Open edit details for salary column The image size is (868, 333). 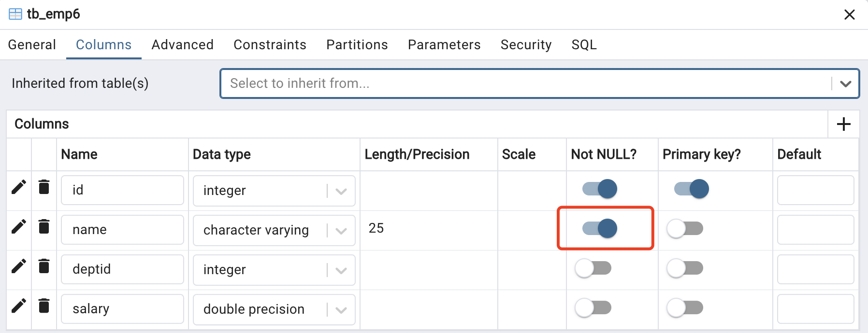click(x=19, y=306)
